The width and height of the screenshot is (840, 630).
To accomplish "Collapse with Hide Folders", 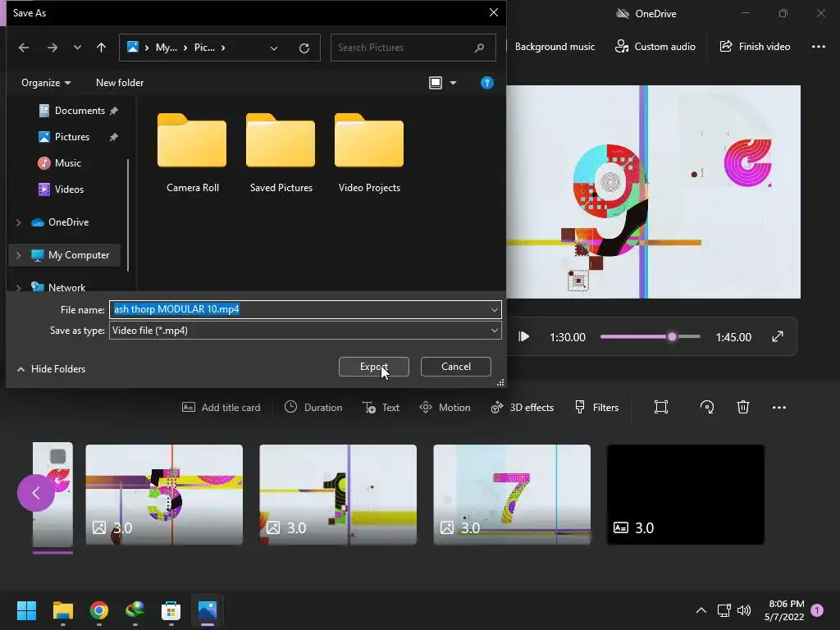I will [x=51, y=369].
